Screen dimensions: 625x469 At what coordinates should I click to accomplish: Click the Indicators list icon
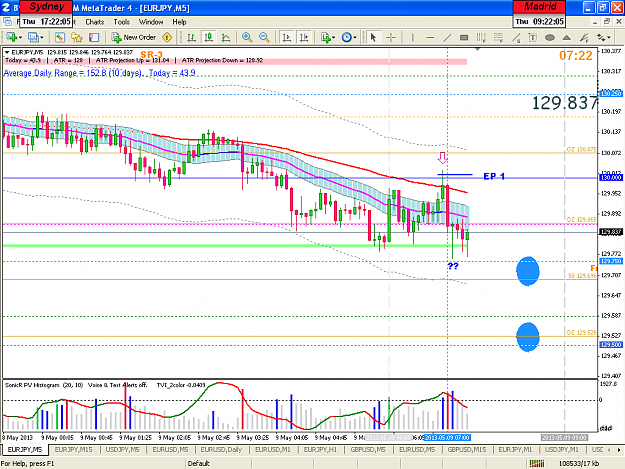326,37
